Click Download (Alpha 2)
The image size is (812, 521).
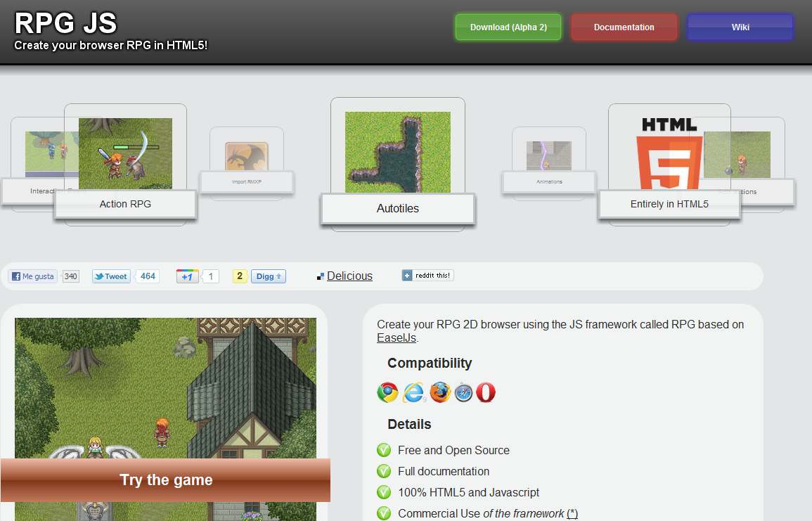pos(508,27)
